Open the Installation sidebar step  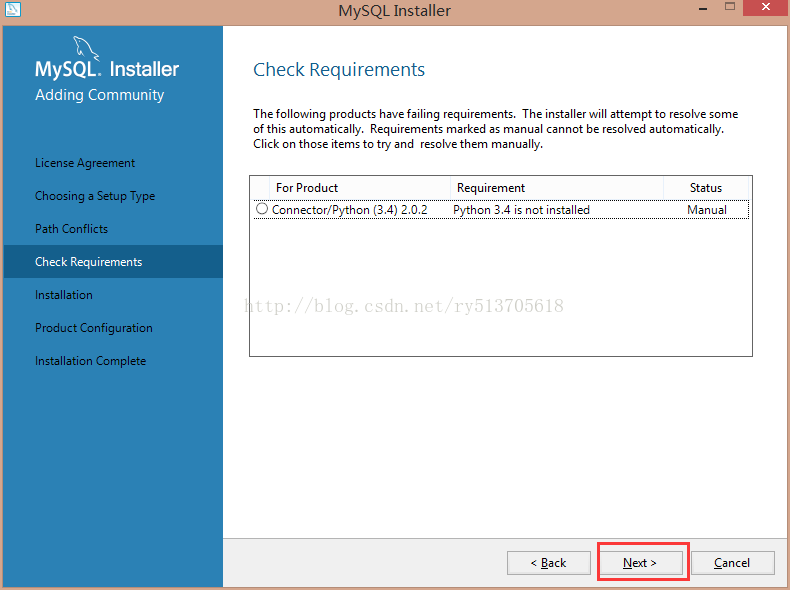click(63, 295)
